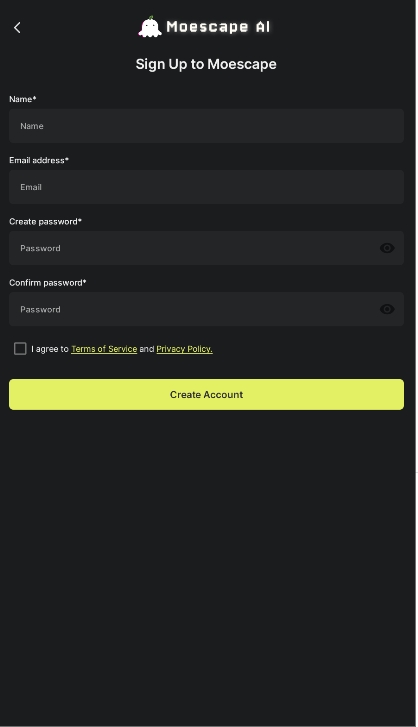Open the Privacy Policy link
This screenshot has width=418, height=727.
(184, 349)
